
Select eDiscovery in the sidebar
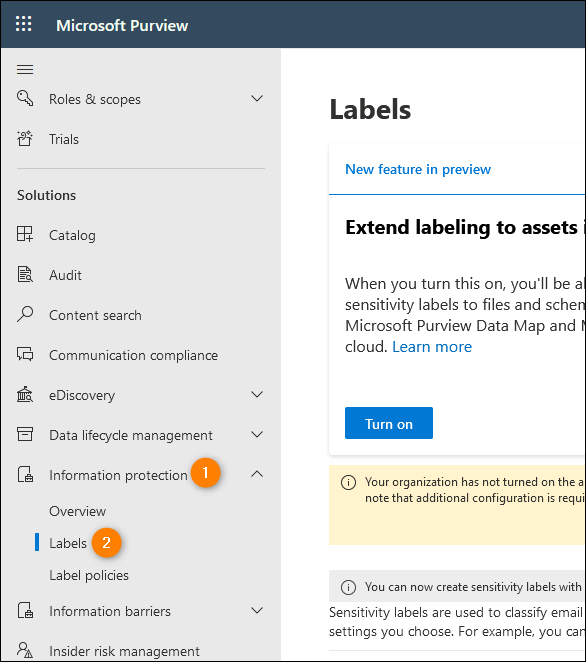tap(82, 396)
